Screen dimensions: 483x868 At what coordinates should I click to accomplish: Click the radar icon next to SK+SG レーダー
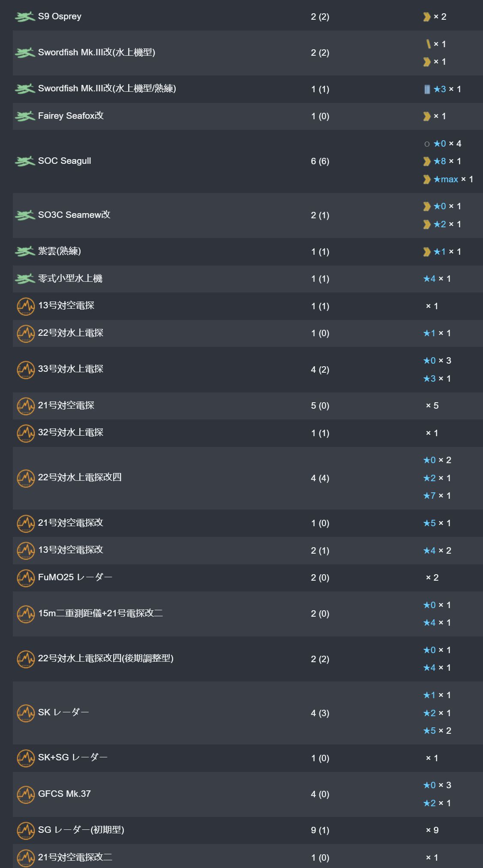point(26,758)
